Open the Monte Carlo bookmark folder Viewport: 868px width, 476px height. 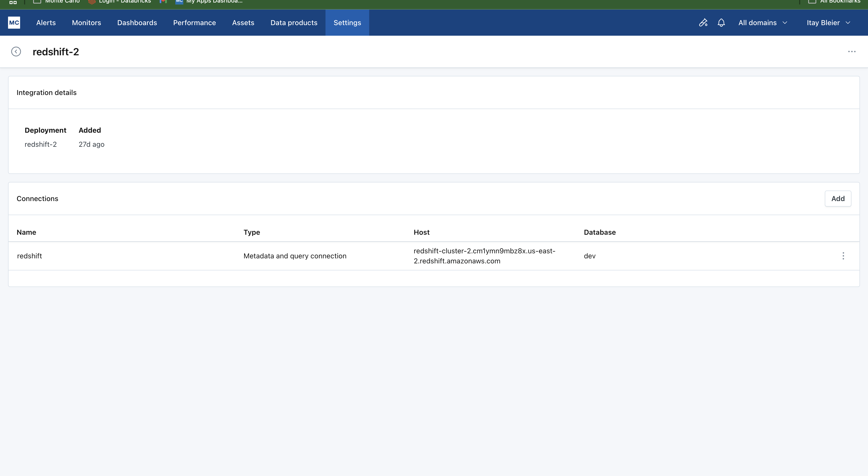pos(57,2)
